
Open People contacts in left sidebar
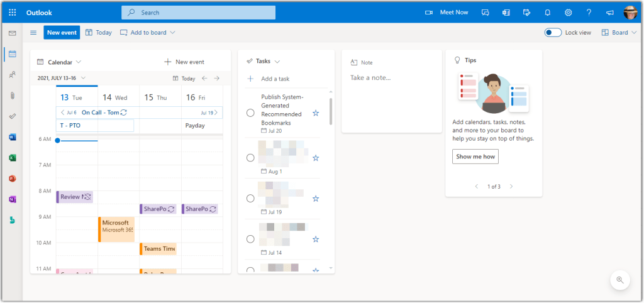12,75
